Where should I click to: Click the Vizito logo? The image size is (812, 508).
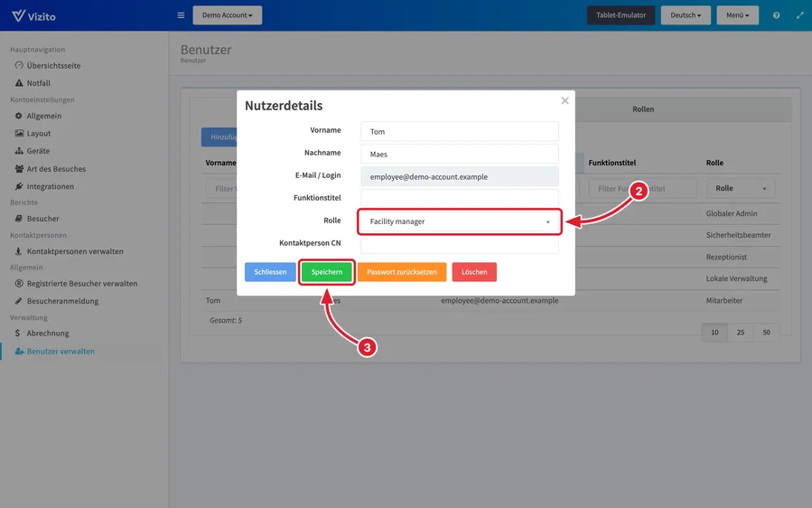pos(33,15)
